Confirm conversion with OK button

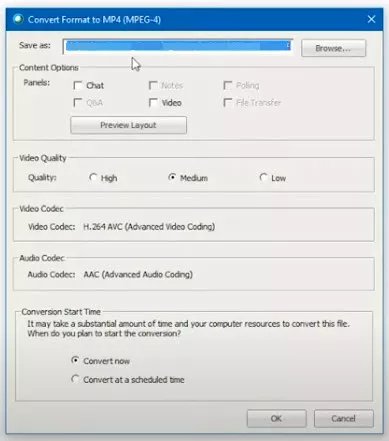pyautogui.click(x=276, y=418)
